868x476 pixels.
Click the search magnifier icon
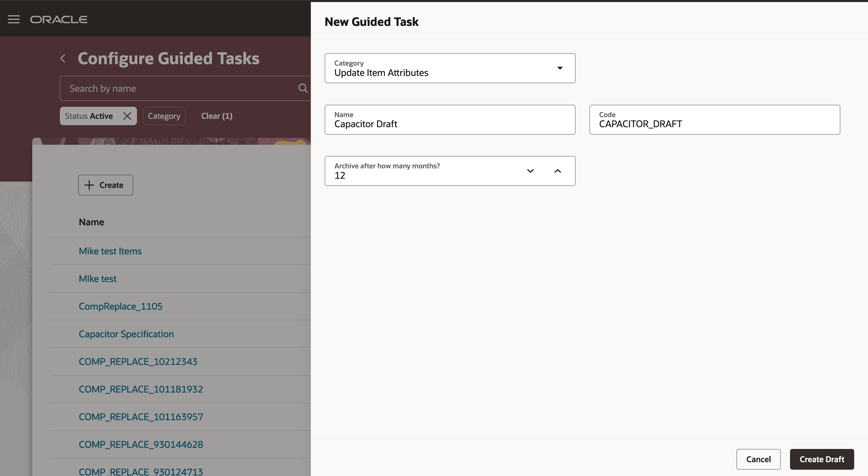302,88
